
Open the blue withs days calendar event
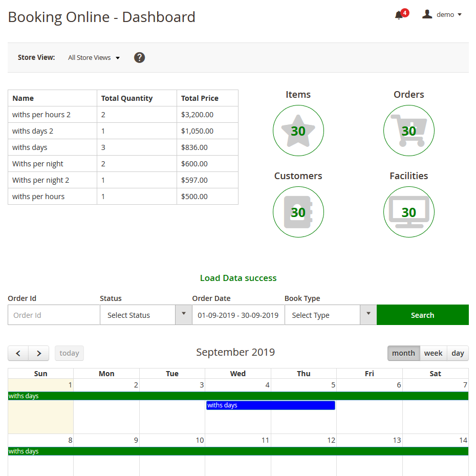(270, 405)
